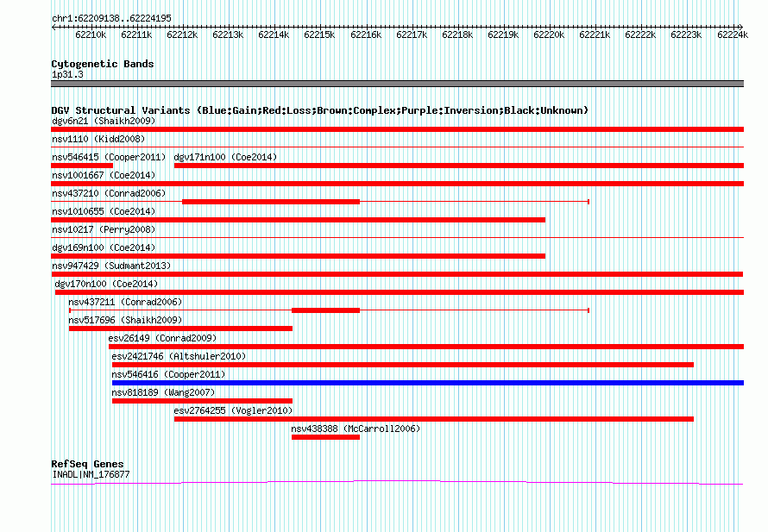Click the magenta INADL gene track line
The height and width of the screenshot is (532, 768).
click(x=397, y=483)
